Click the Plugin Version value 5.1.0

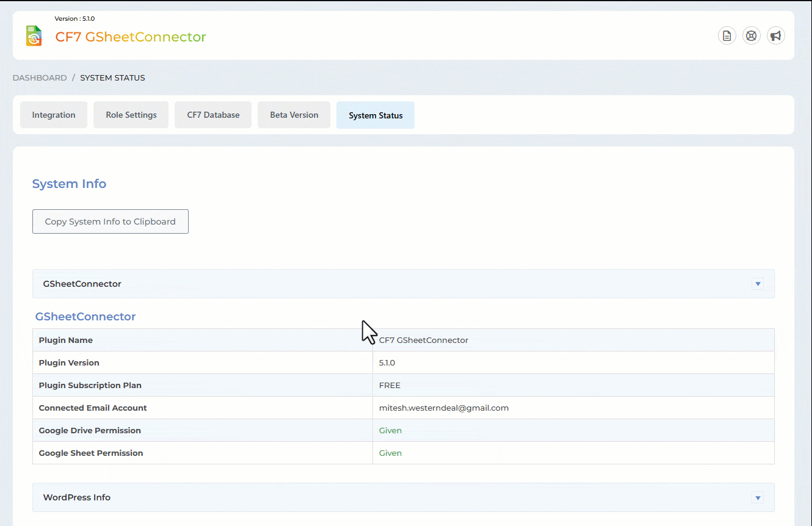tap(387, 362)
